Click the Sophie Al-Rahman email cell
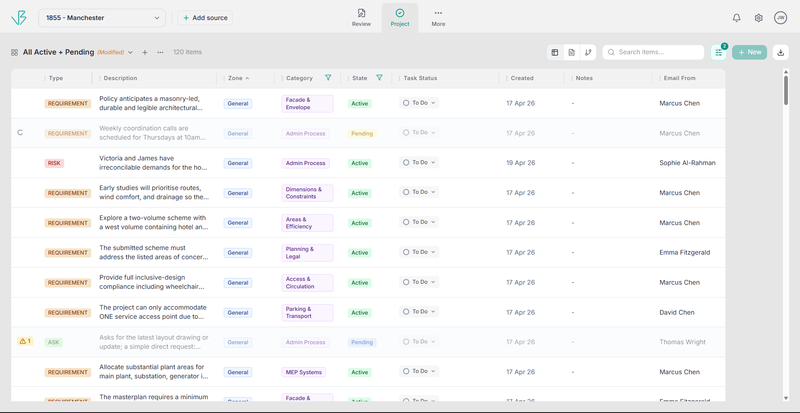Viewport: 800px width, 413px height. (687, 163)
